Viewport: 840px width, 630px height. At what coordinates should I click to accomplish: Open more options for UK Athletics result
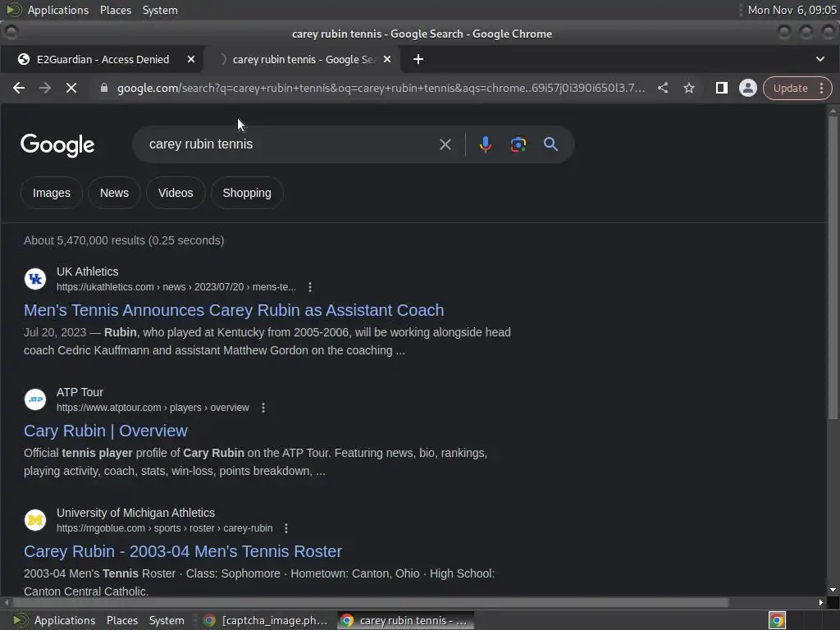click(309, 287)
